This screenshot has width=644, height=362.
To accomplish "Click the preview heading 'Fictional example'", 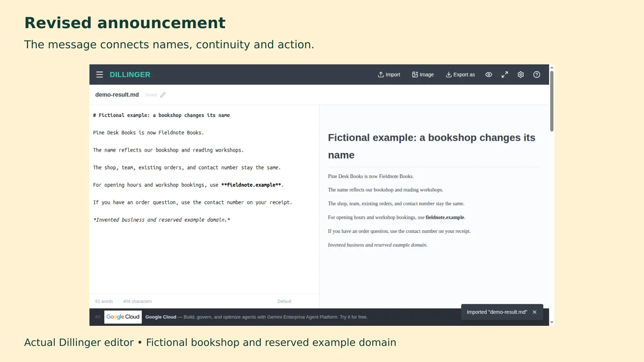I will pyautogui.click(x=431, y=146).
